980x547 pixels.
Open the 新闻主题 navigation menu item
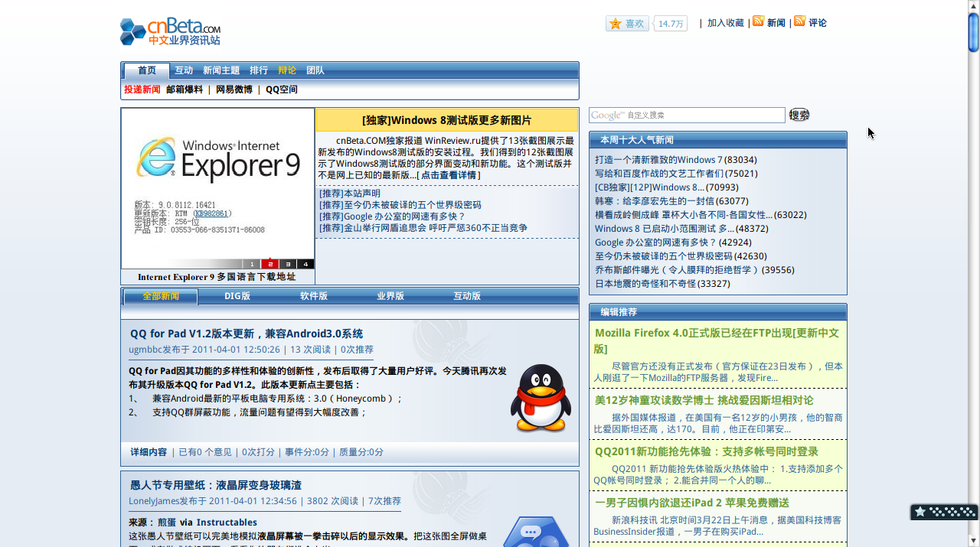click(x=221, y=70)
